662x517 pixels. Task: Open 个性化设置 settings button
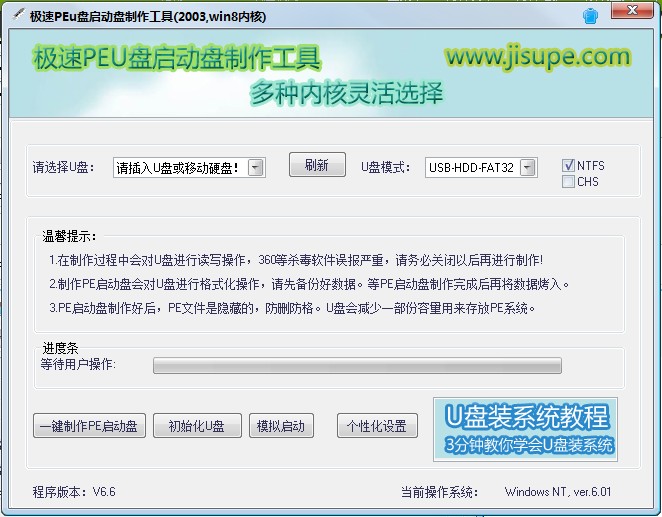pos(377,425)
